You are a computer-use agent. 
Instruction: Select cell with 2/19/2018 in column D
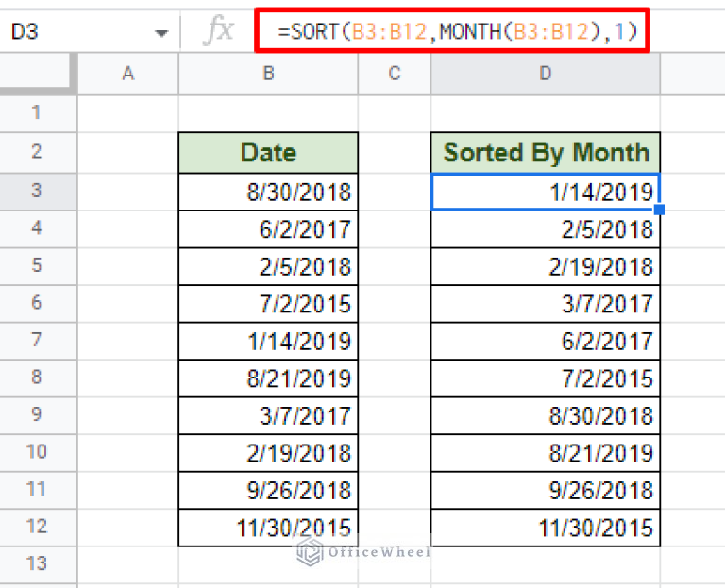(x=546, y=267)
